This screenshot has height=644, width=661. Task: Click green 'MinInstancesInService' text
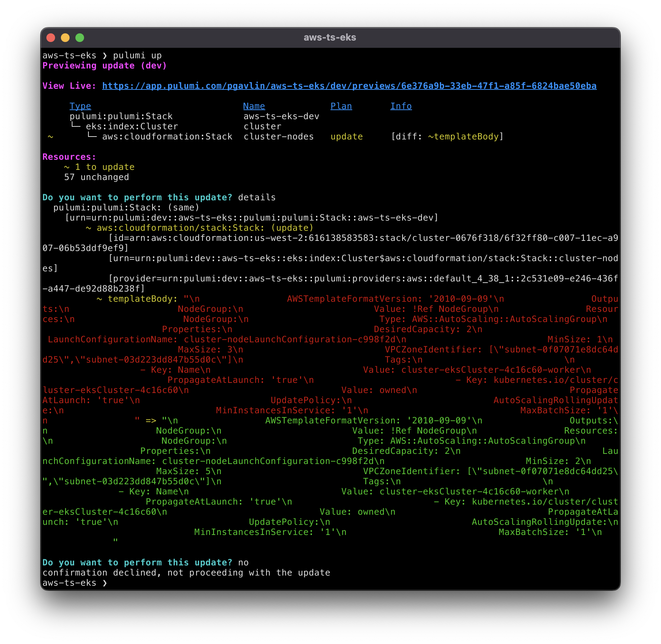(x=251, y=532)
